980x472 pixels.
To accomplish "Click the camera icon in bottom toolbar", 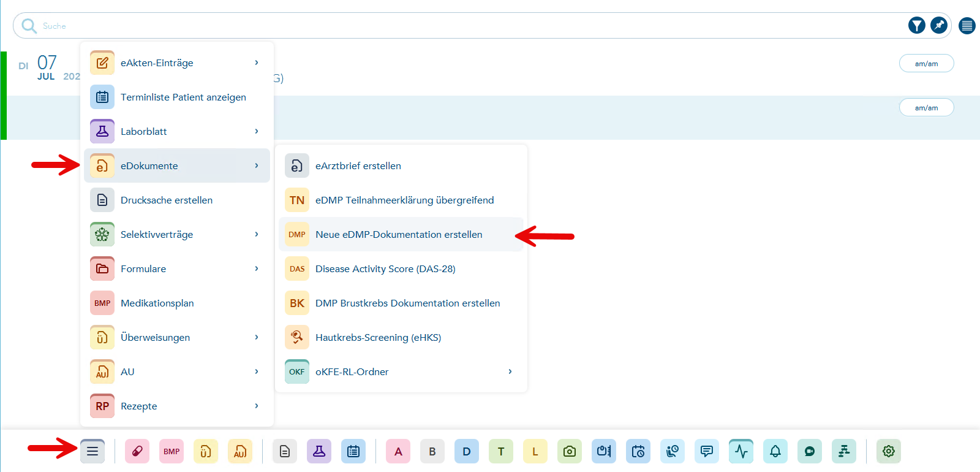I will click(570, 451).
